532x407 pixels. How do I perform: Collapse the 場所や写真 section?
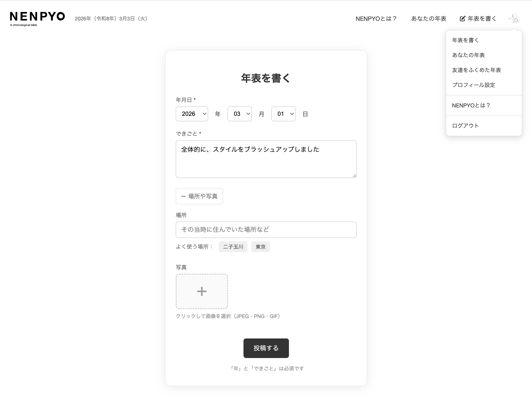coord(199,196)
